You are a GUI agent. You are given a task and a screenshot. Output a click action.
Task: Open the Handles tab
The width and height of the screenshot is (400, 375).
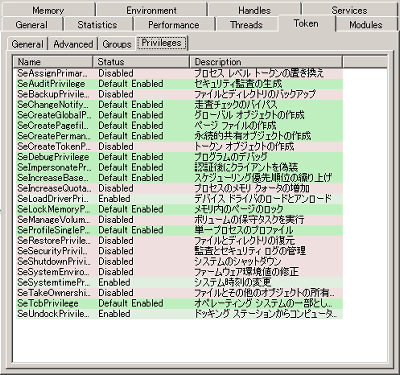click(x=254, y=10)
